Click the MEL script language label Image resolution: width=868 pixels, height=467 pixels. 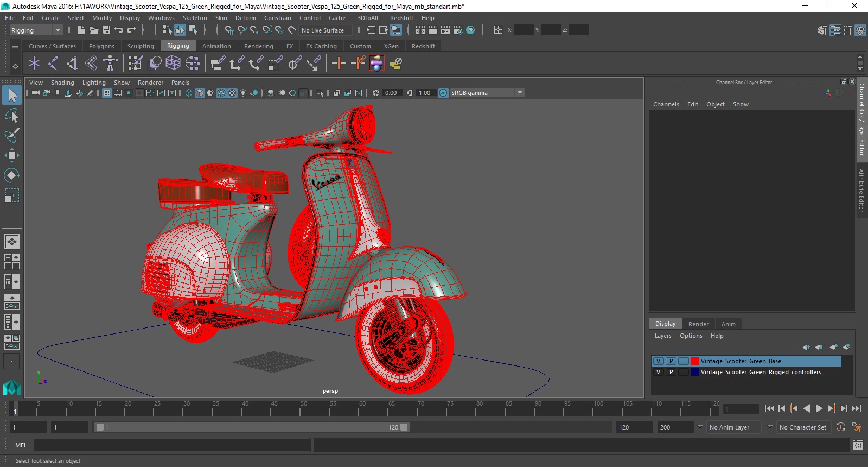click(21, 445)
